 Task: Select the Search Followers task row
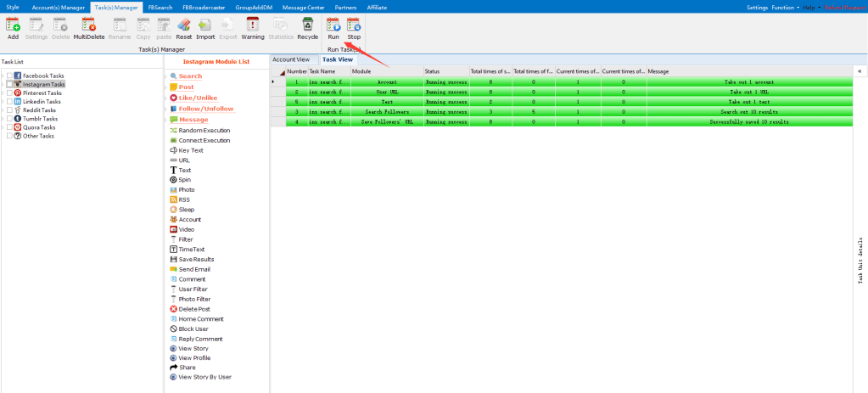386,111
